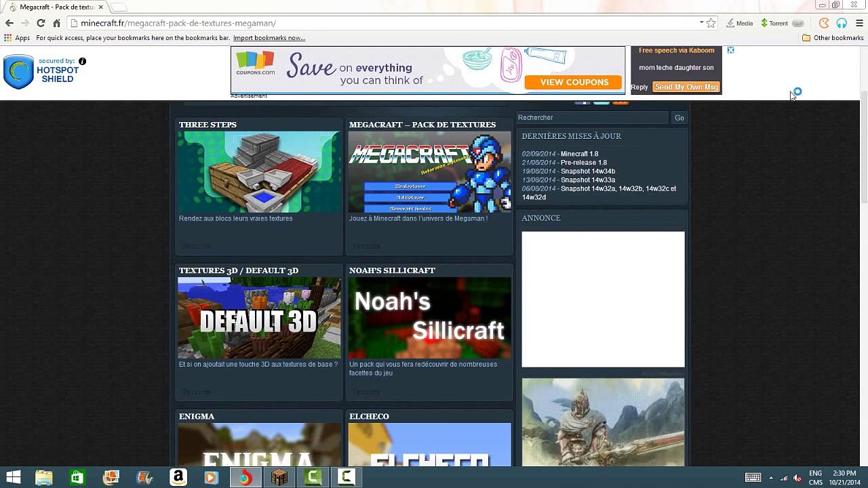Click Send My Own Msg button

click(x=686, y=87)
